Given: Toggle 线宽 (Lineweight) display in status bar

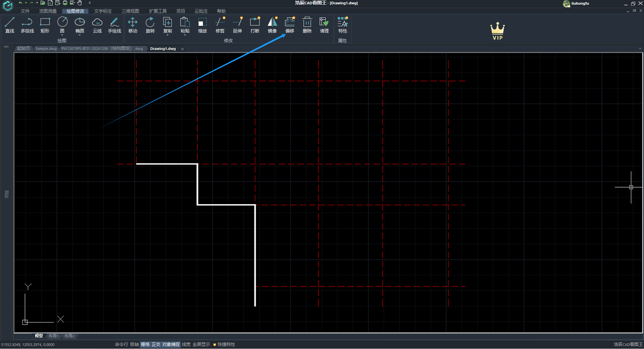Looking at the screenshot, I should click(186, 345).
